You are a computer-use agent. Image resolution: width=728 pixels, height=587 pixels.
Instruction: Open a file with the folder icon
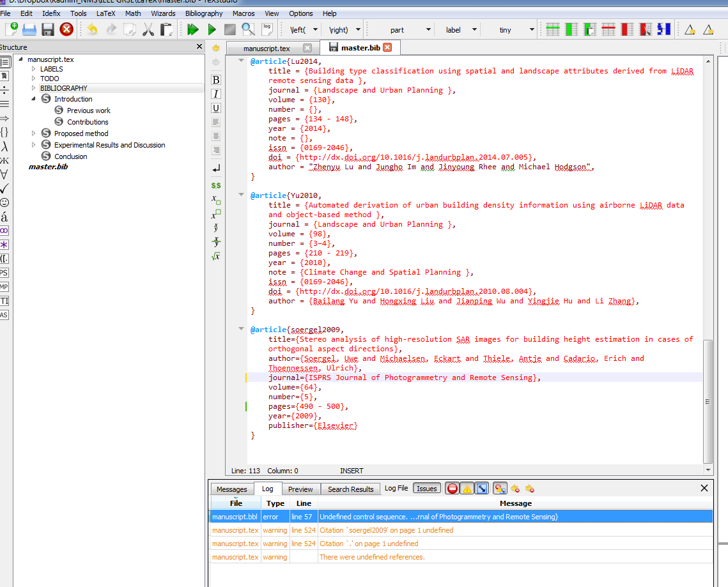(x=29, y=29)
